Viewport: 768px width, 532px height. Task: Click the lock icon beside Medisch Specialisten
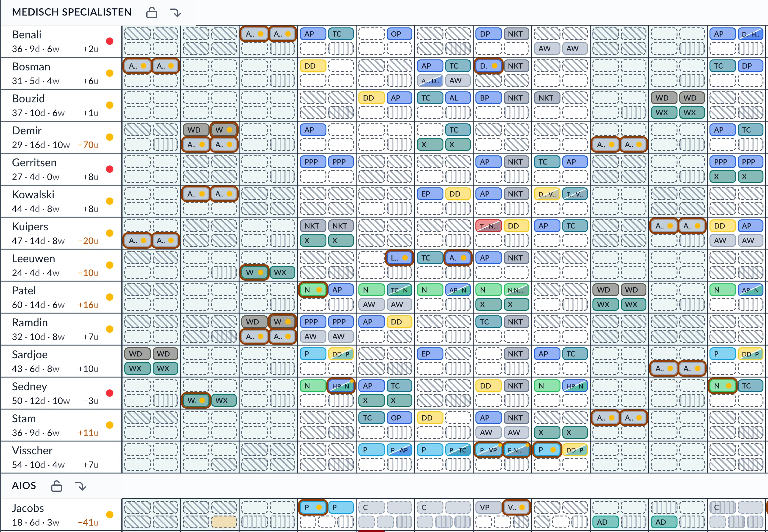[x=152, y=13]
